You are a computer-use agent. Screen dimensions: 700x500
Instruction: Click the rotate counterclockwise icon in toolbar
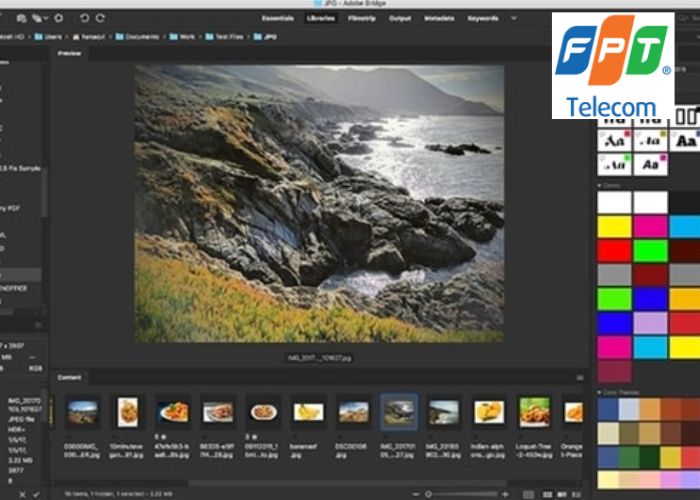[84, 18]
